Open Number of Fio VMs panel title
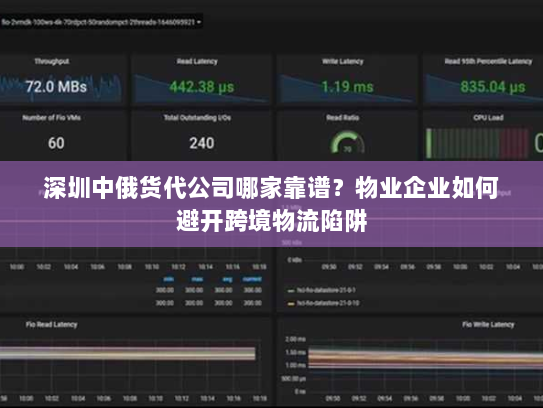This screenshot has width=543, height=408. (52, 118)
